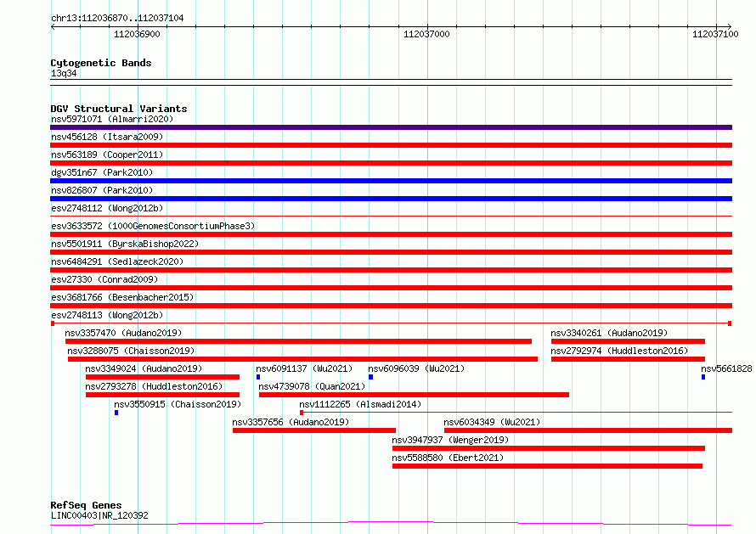The height and width of the screenshot is (534, 756).
Task: Click the nsv5971071 (Almarri2020) variant label
Action: [x=112, y=119]
